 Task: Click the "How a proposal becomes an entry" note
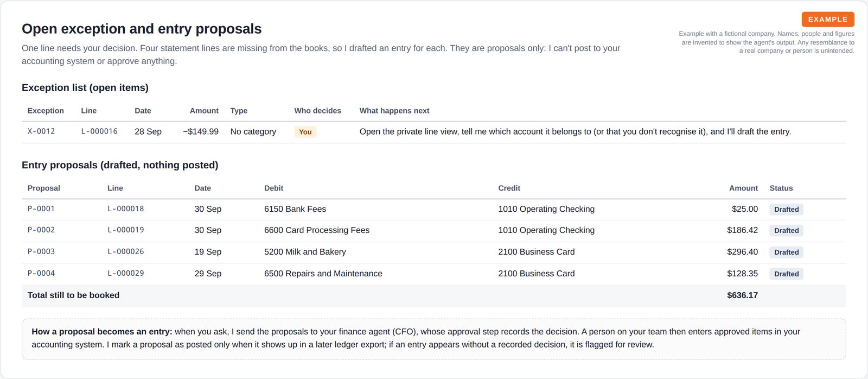(434, 339)
